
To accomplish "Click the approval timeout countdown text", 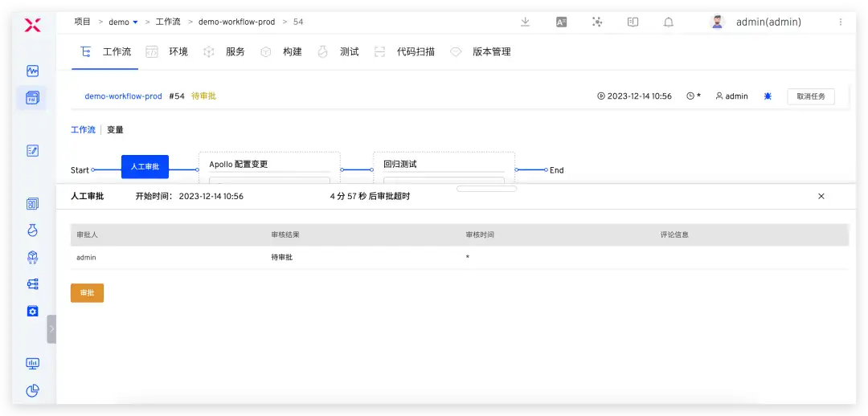I will tap(370, 197).
